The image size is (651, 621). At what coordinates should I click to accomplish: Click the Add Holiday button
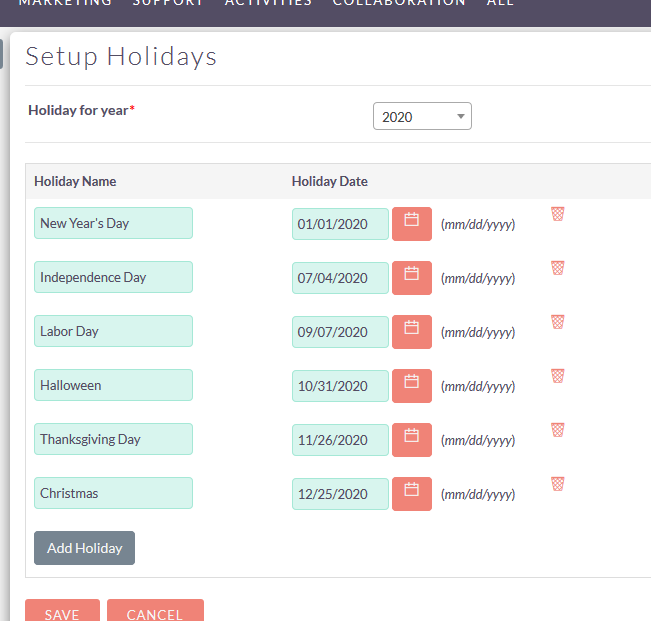coord(84,548)
